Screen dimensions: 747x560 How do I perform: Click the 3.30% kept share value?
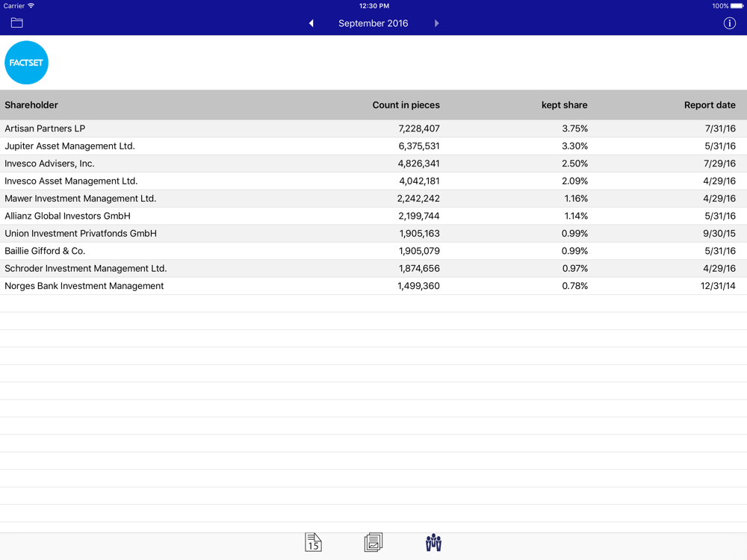(574, 146)
